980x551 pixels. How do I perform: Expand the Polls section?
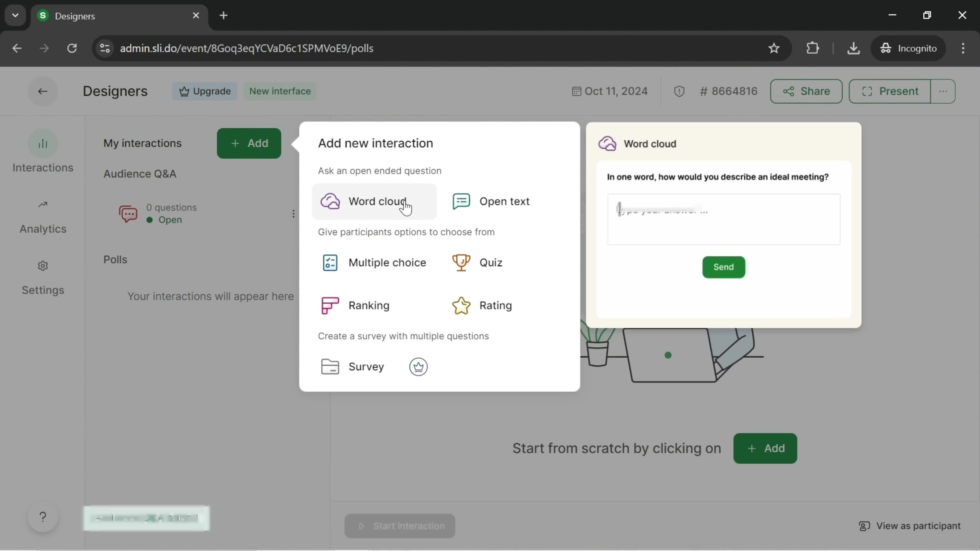[115, 259]
